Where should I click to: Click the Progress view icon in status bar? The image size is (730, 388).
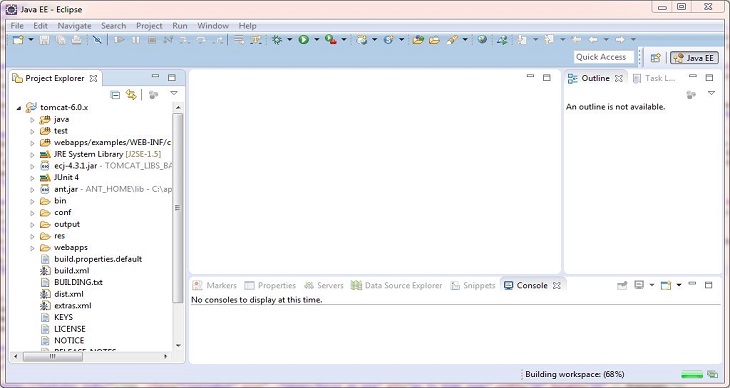pos(712,374)
